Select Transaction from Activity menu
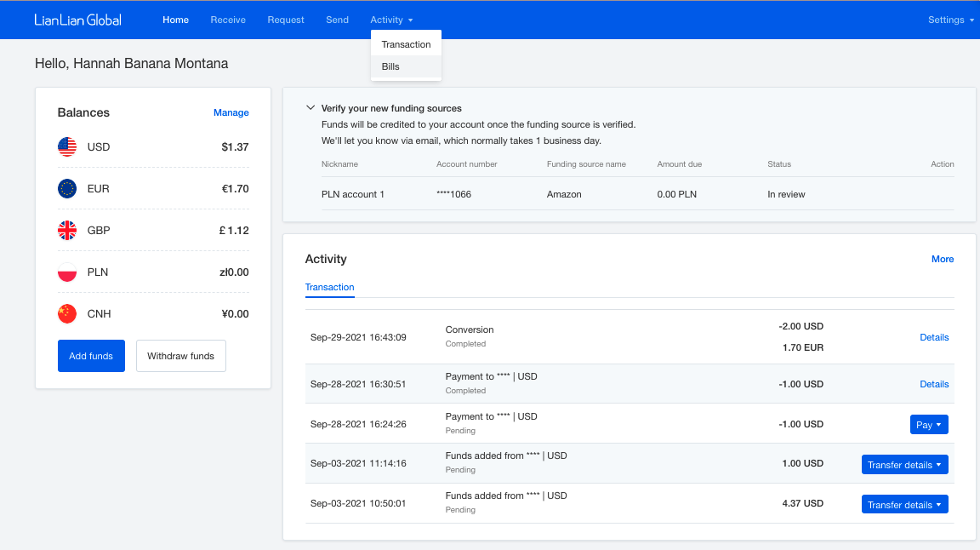 click(x=407, y=44)
